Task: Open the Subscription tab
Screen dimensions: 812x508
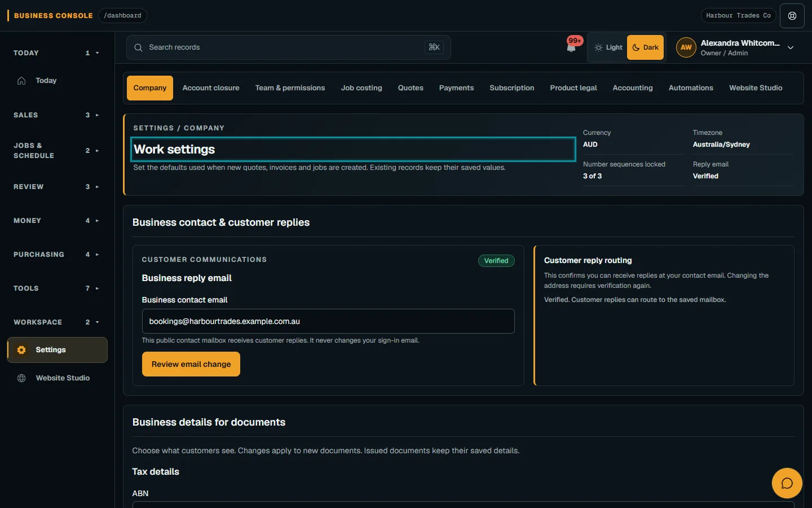Action: (x=512, y=88)
